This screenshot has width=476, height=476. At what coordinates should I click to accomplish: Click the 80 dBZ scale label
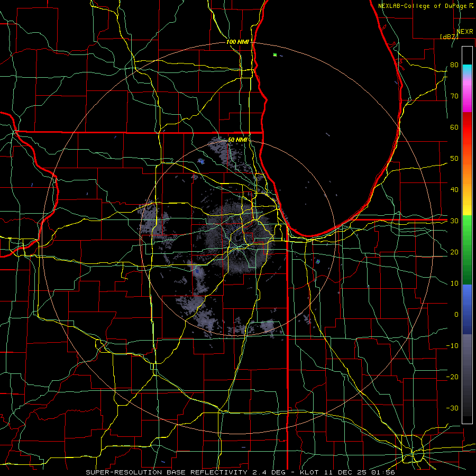[x=454, y=65]
